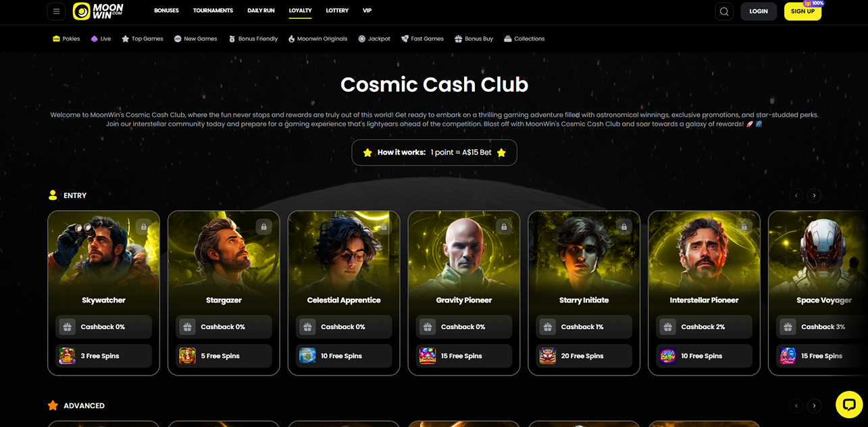Click the yellow Sign Up button
Image resolution: width=868 pixels, height=427 pixels.
(x=802, y=11)
